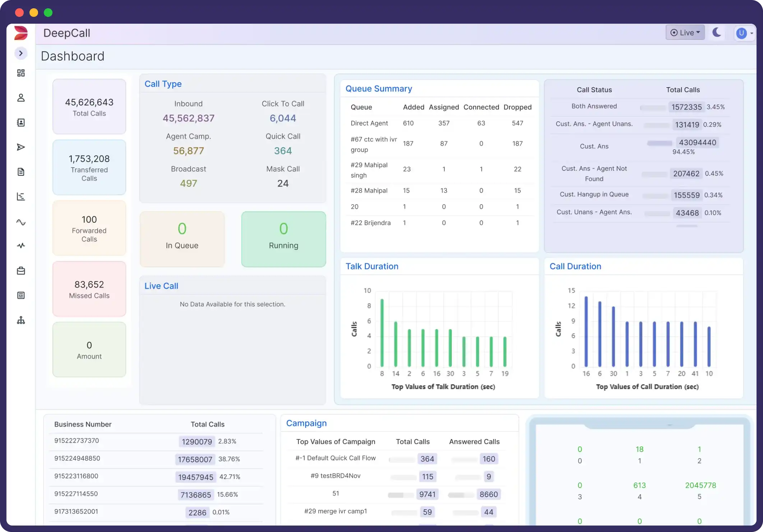The height and width of the screenshot is (532, 763).
Task: Open the document reports sidebar icon
Action: pos(21,172)
